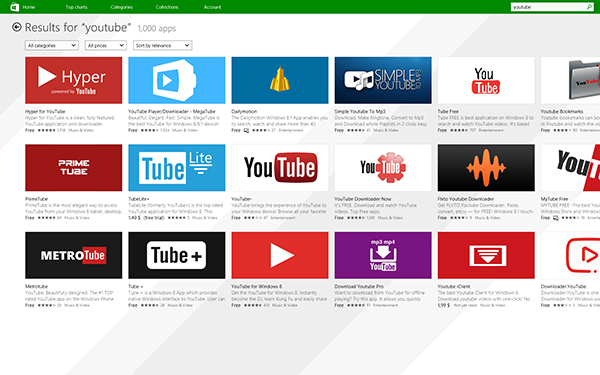Click the Results for "youtube" heading
Viewport: 600px width, 375px height.
click(x=78, y=28)
